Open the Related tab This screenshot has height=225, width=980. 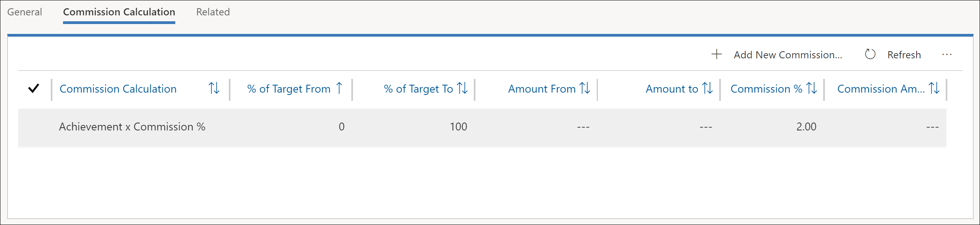click(213, 12)
